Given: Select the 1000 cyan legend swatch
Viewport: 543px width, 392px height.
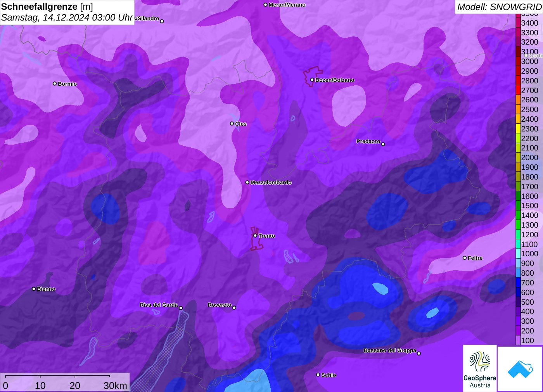Looking at the screenshot, I should pyautogui.click(x=518, y=254).
